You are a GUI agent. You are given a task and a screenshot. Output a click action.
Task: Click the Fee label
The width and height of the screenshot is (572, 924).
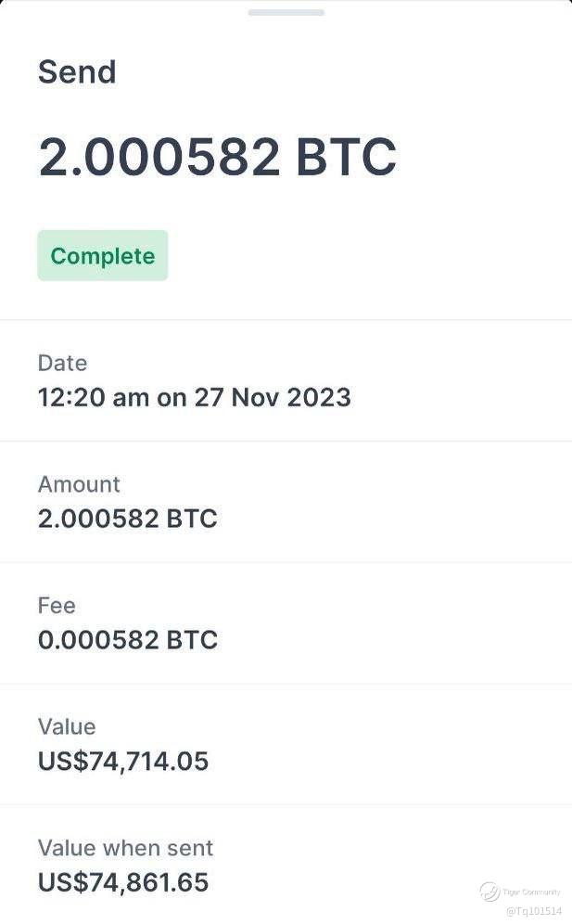pyautogui.click(x=57, y=606)
